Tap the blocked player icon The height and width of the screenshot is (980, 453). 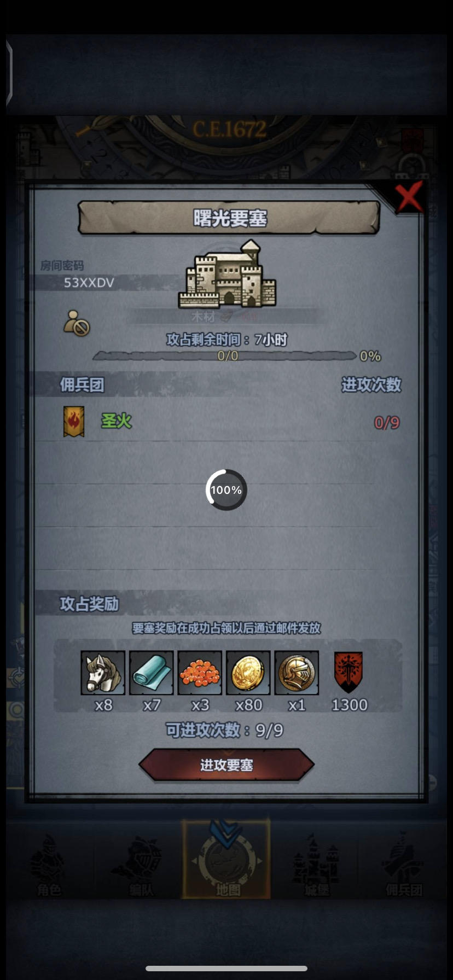(77, 323)
